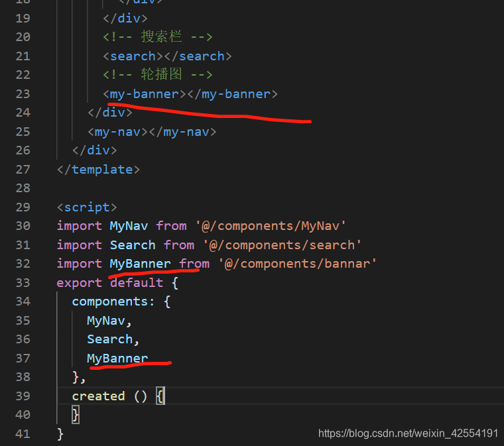The image size is (504, 446).
Task: Click MyBanner in the import on line 32
Action: [x=140, y=264]
